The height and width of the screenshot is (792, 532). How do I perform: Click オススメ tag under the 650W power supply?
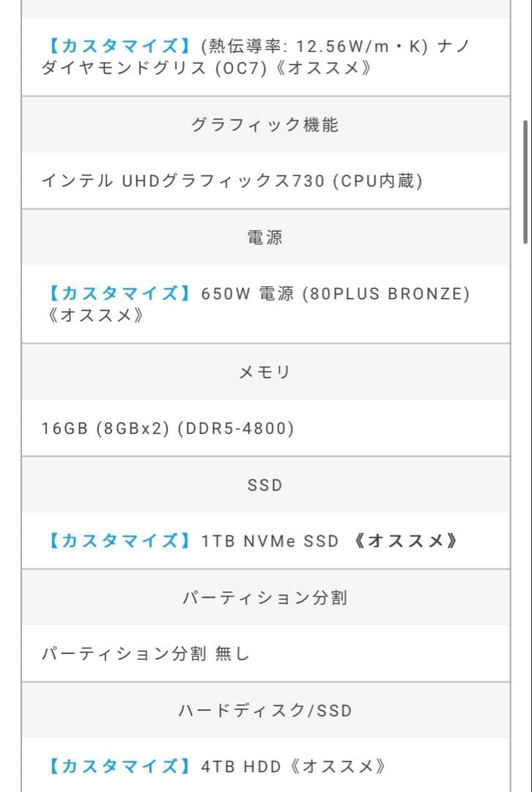(x=92, y=316)
